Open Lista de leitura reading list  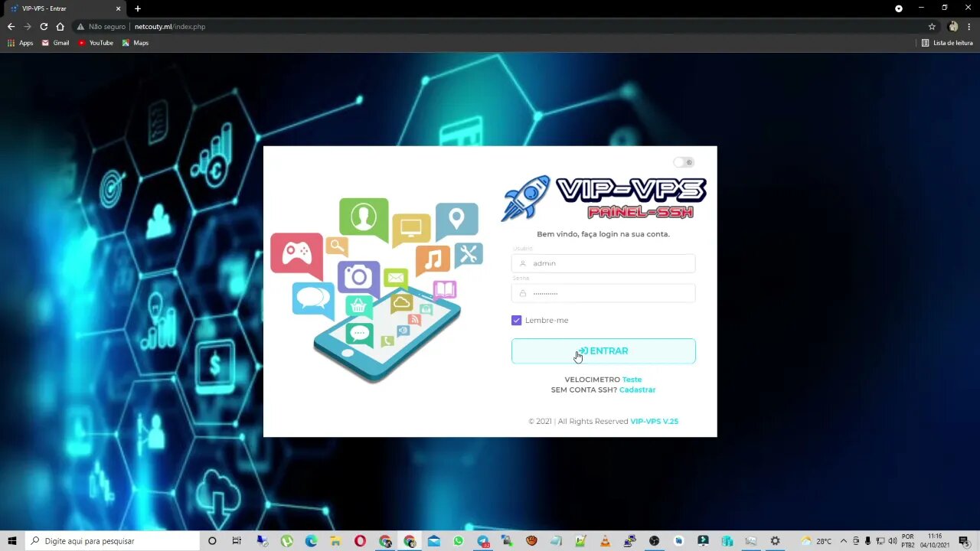coord(947,43)
